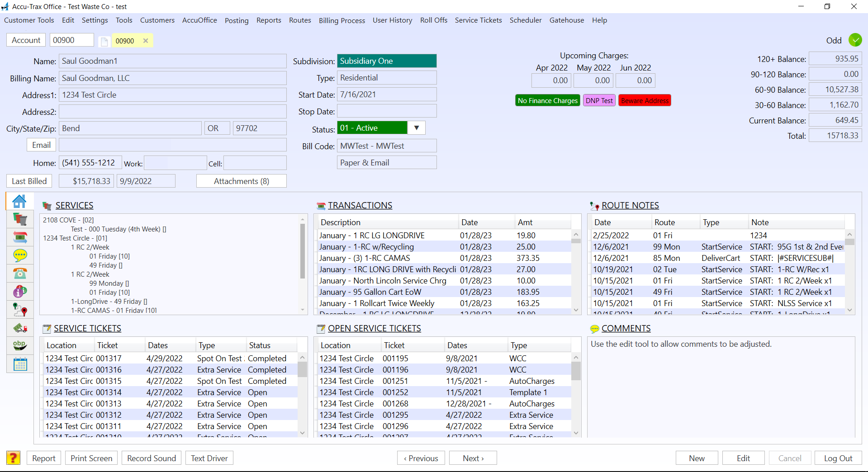Open the route map pins sidebar tab
This screenshot has width=868, height=472.
click(x=20, y=310)
